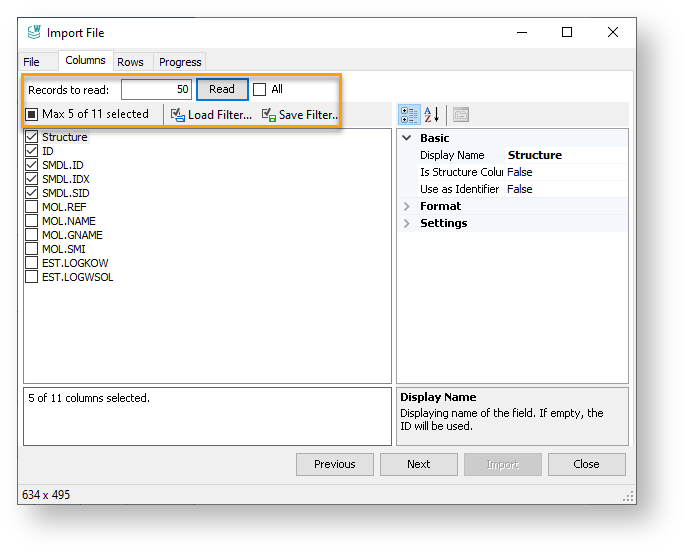Click the Property Pages icon
The image size is (685, 553).
tap(460, 115)
